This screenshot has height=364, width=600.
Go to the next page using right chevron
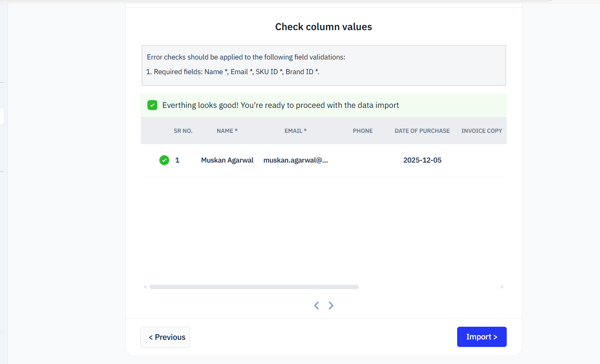tap(331, 305)
